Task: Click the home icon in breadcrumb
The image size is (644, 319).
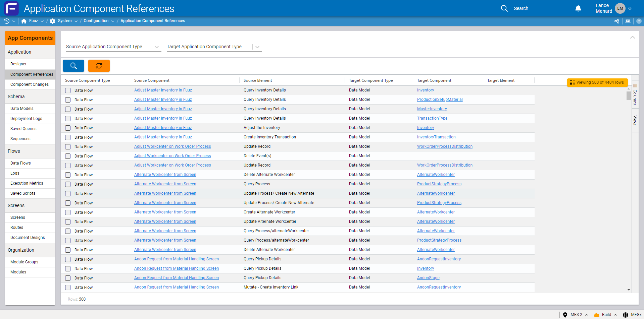Action: pyautogui.click(x=24, y=21)
